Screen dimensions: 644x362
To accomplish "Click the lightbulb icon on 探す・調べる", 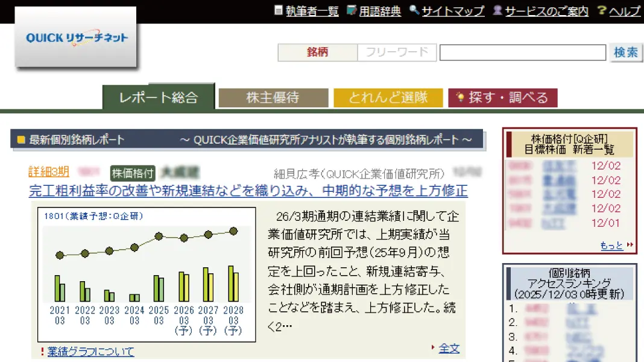I will click(x=461, y=97).
